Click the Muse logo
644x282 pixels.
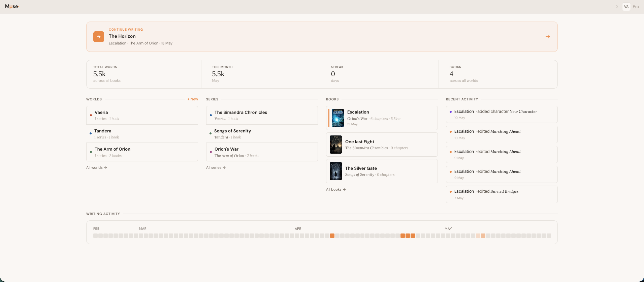tap(12, 6)
